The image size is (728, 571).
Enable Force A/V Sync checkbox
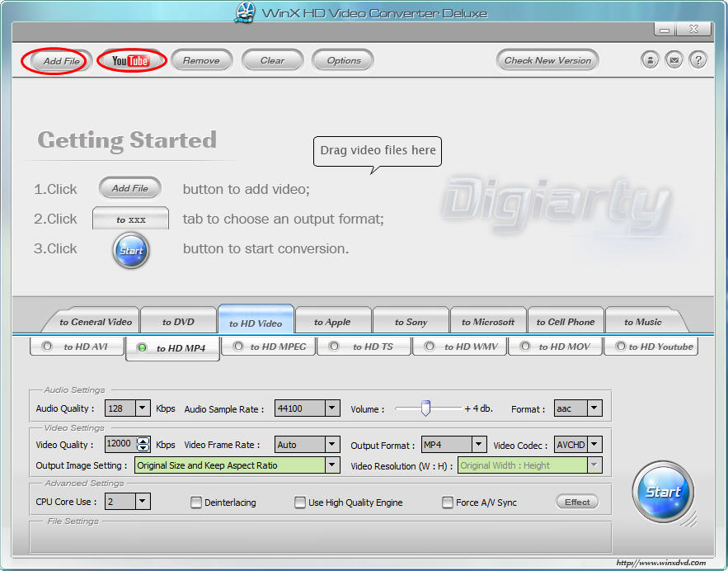(x=448, y=502)
